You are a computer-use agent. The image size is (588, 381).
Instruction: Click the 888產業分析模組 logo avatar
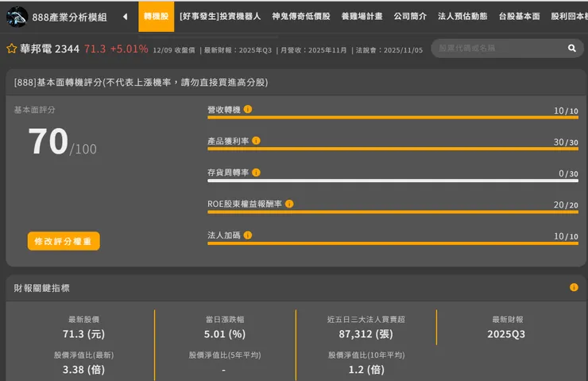pos(17,17)
